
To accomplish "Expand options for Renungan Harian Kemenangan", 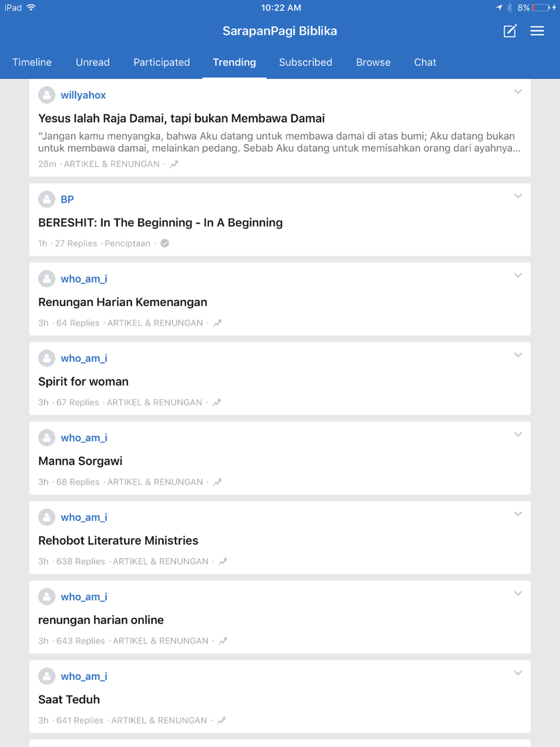I will [x=518, y=276].
